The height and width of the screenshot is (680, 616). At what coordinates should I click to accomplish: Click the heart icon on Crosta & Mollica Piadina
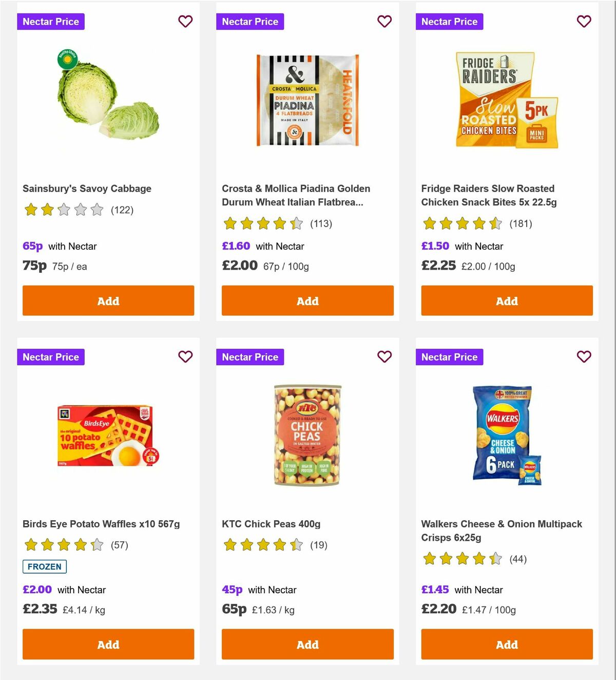[384, 22]
